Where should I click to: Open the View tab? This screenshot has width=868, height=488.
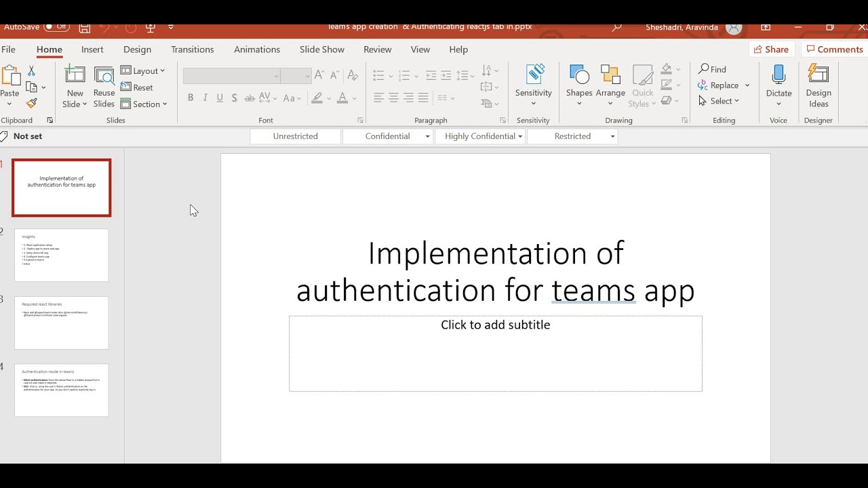420,49
